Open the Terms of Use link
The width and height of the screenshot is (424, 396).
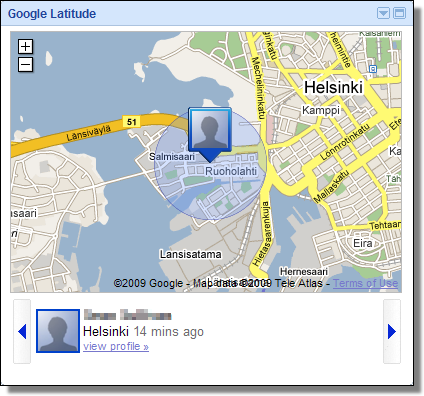coord(365,283)
